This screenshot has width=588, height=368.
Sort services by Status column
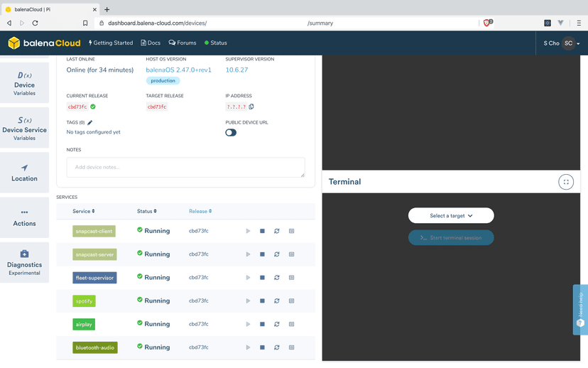[x=147, y=211]
